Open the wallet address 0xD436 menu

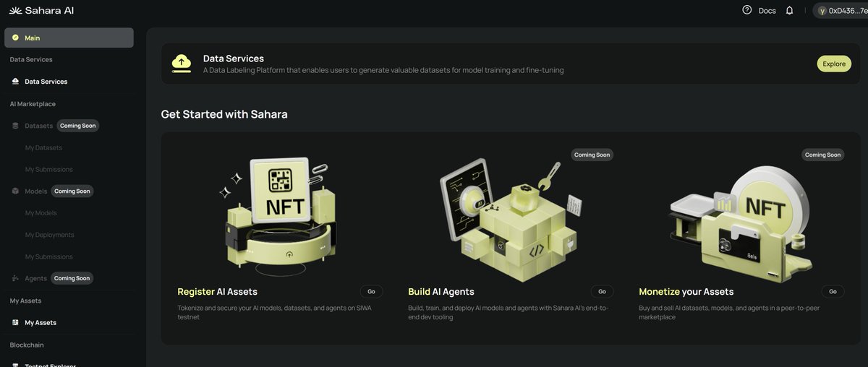(x=841, y=10)
